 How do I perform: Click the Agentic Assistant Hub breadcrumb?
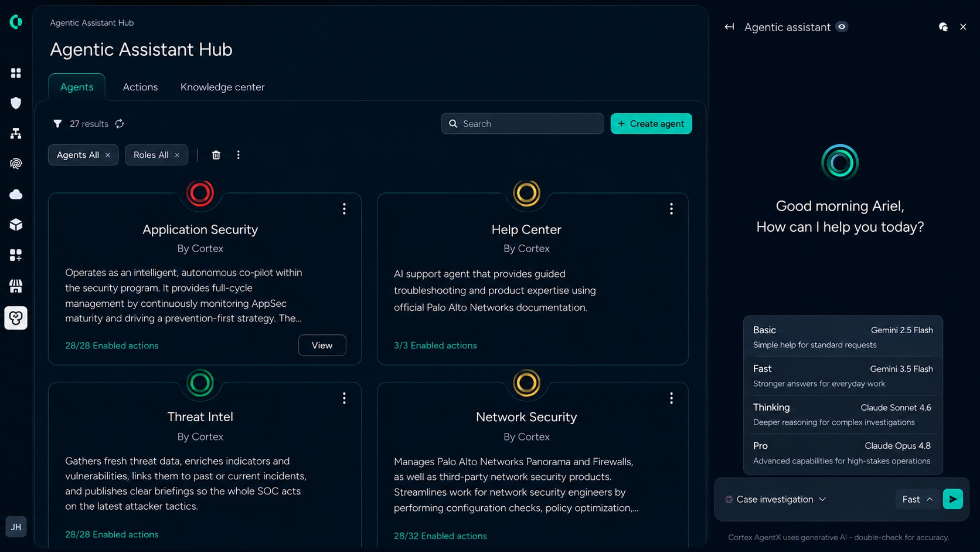point(92,23)
